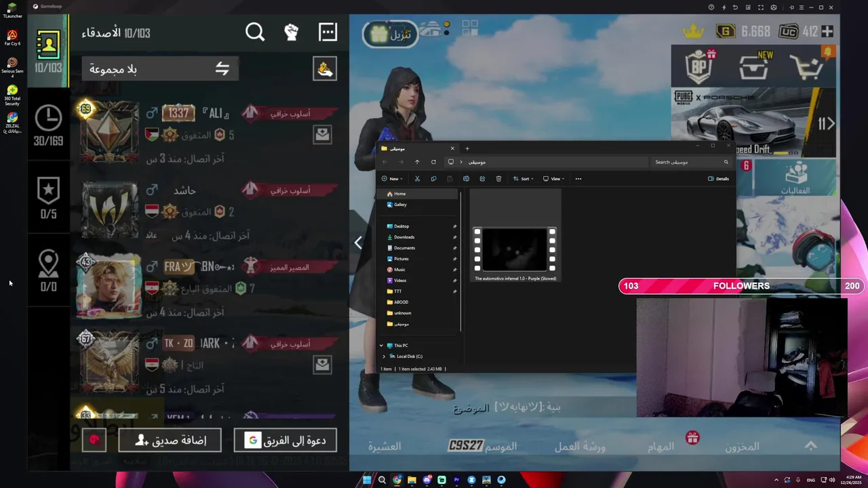Open message box icon on TK ZO row
The height and width of the screenshot is (488, 868).
[322, 365]
